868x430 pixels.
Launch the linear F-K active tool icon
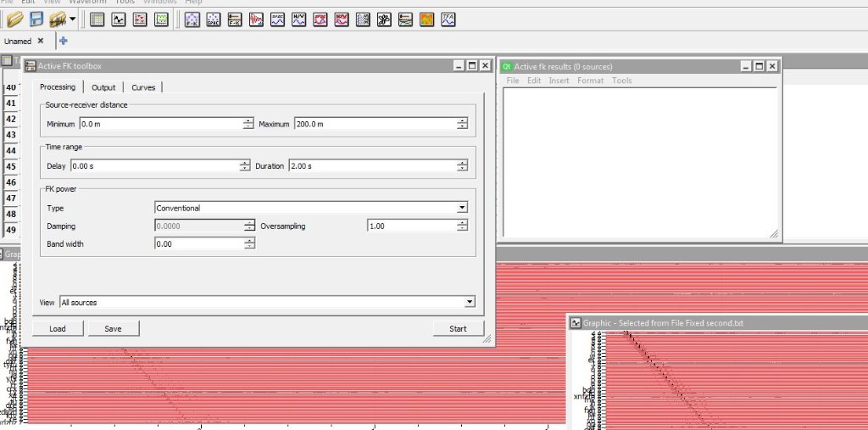coord(235,20)
